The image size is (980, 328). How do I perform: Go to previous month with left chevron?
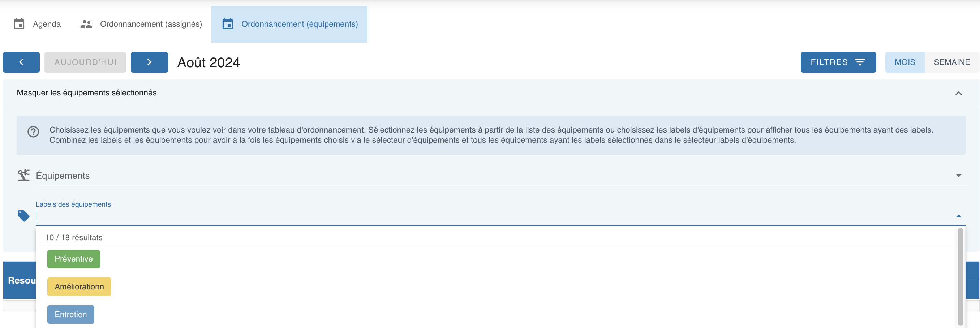[21, 62]
